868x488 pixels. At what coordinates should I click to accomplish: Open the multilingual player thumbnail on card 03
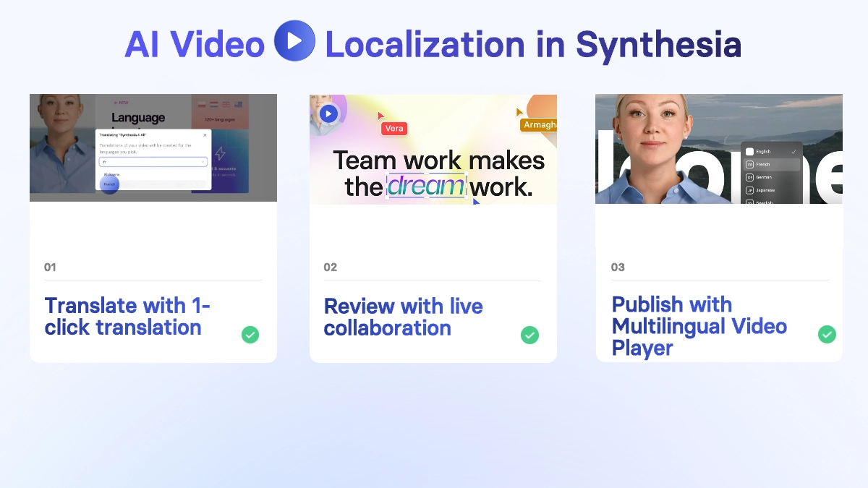point(719,149)
